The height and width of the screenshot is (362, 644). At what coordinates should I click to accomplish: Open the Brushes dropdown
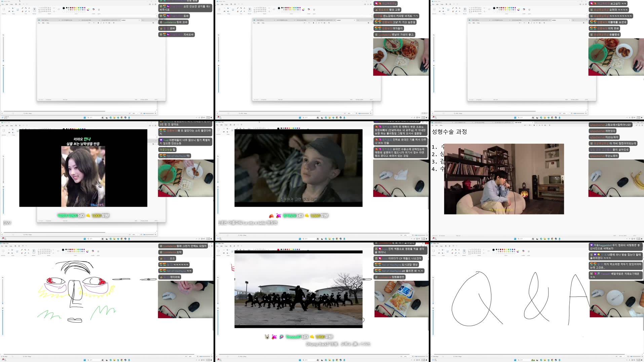pos(34,10)
